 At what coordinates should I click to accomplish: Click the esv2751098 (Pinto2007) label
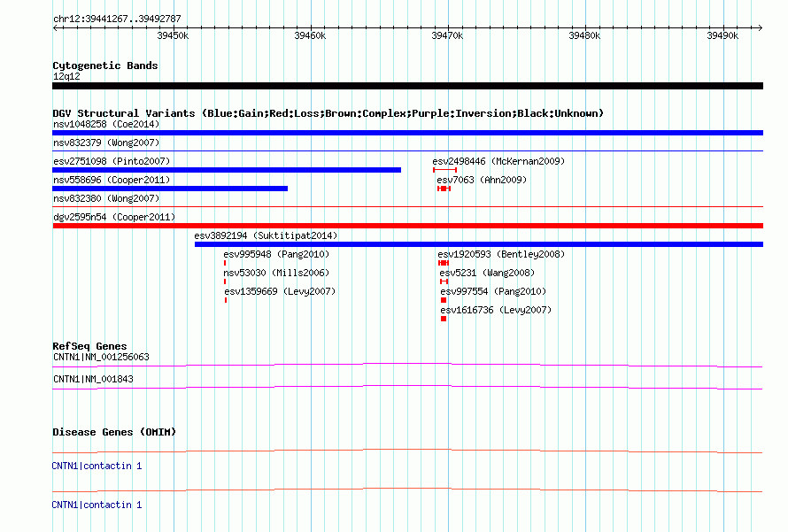click(112, 161)
